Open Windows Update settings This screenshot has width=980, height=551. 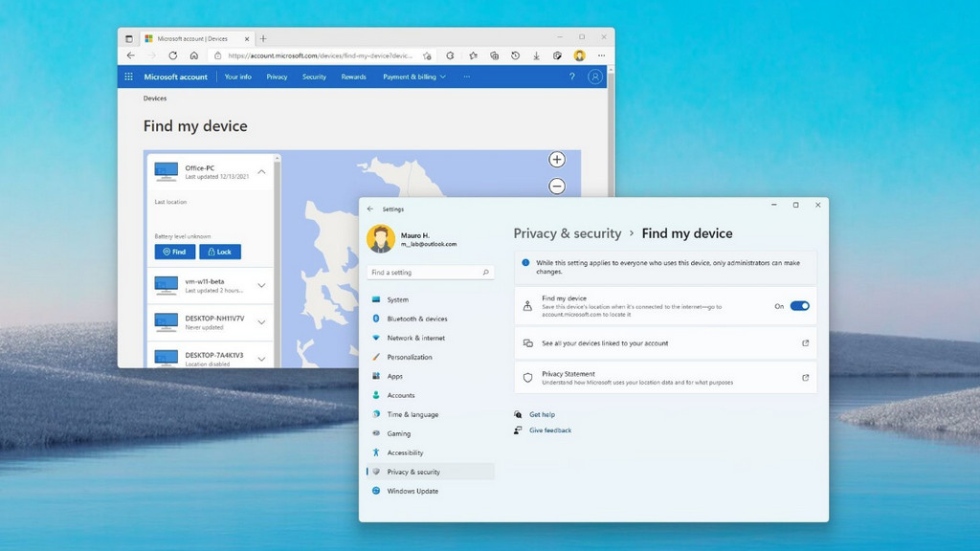[431, 491]
